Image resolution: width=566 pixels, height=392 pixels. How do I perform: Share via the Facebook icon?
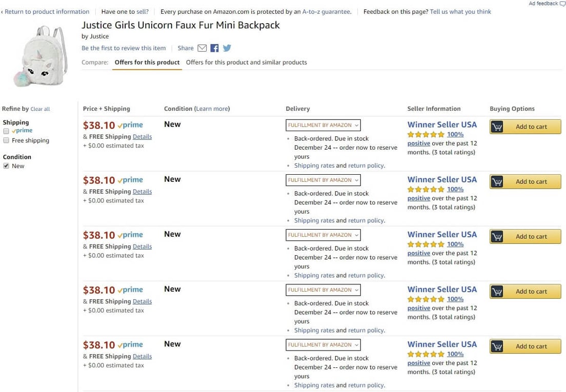tap(214, 48)
